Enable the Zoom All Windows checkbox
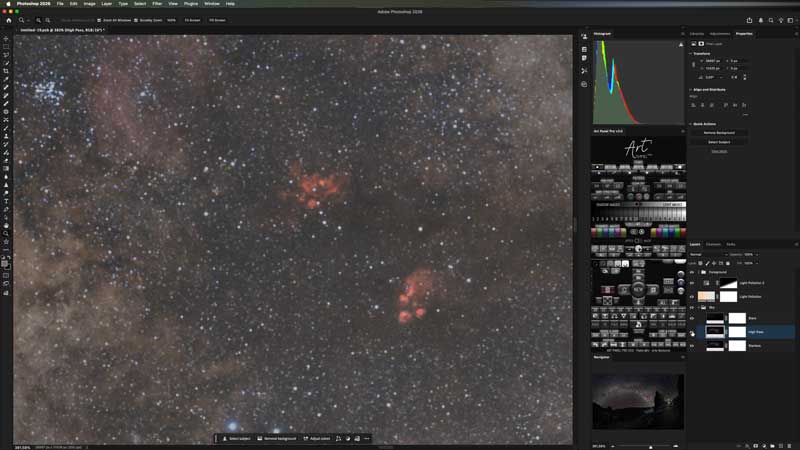Screen dimensions: 800x450 point(99,20)
